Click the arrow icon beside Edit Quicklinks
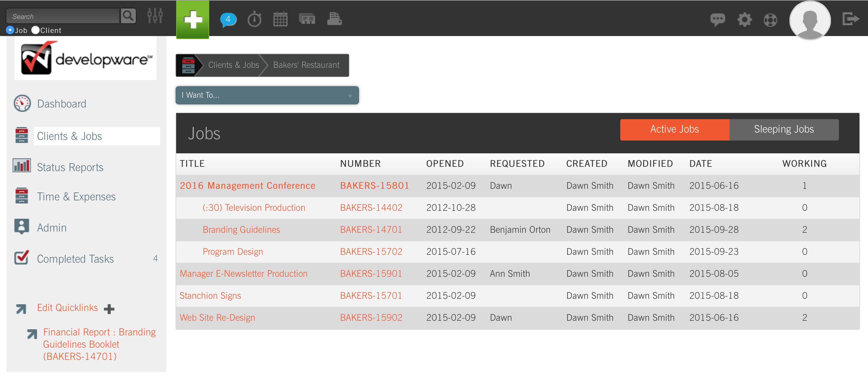Viewport: 868px width, 380px height. [x=21, y=309]
